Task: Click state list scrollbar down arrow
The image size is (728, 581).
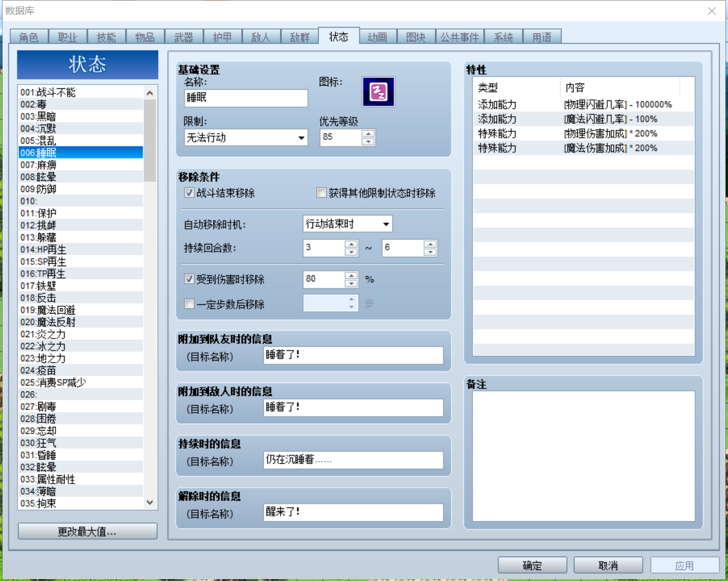Action: point(150,502)
